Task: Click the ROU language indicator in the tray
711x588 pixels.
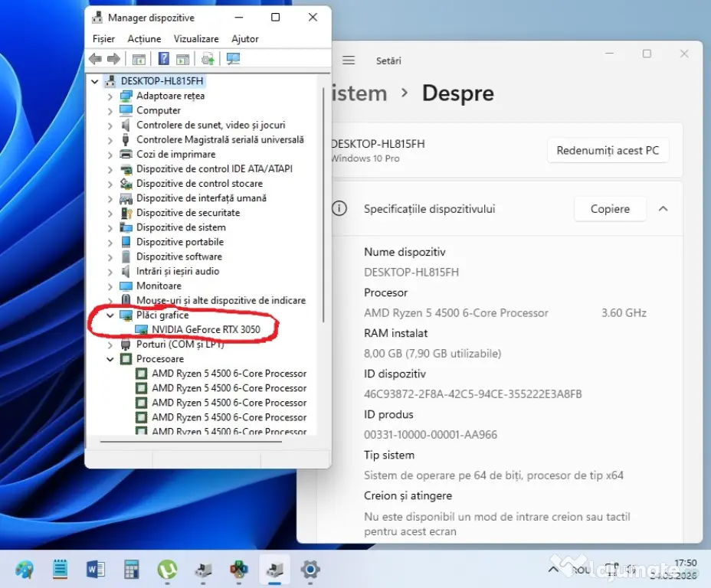Action: pos(581,570)
